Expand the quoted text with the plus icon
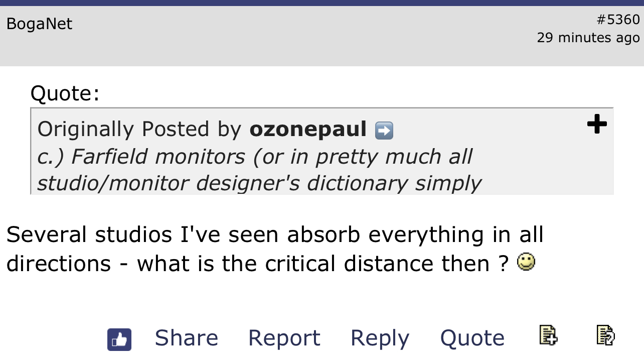644x360 pixels. [x=597, y=124]
